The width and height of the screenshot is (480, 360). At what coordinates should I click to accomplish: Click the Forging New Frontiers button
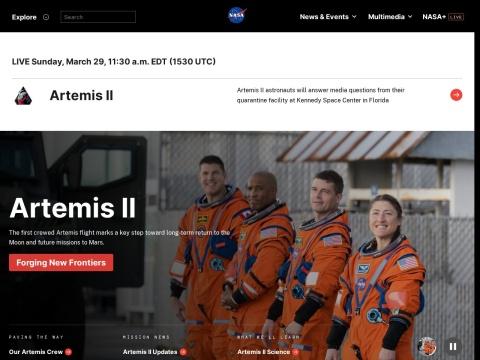[61, 263]
